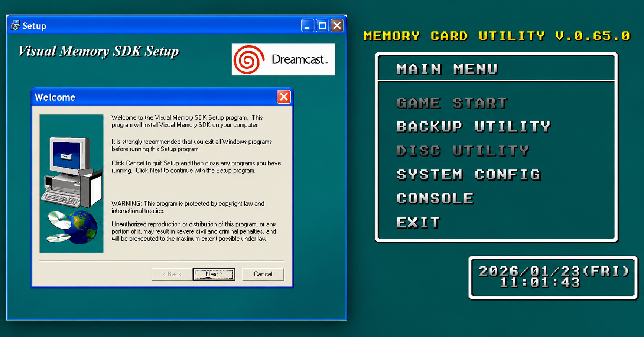
Task: Open SYSTEM CONFIG in Main Menu
Action: click(469, 175)
